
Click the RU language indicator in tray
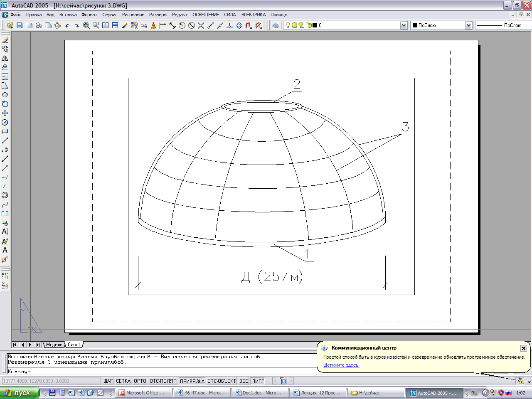point(474,393)
